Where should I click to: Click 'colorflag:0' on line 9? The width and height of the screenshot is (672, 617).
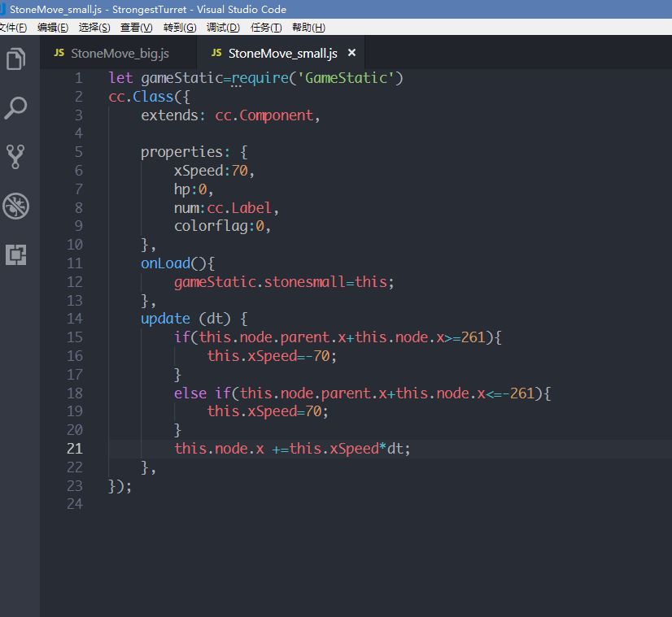click(x=219, y=226)
